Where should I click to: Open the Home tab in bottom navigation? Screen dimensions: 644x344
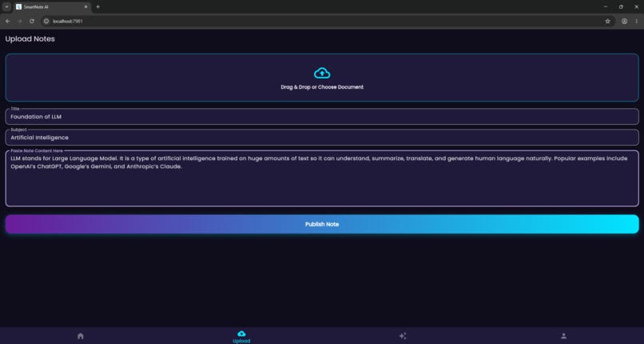tap(81, 336)
